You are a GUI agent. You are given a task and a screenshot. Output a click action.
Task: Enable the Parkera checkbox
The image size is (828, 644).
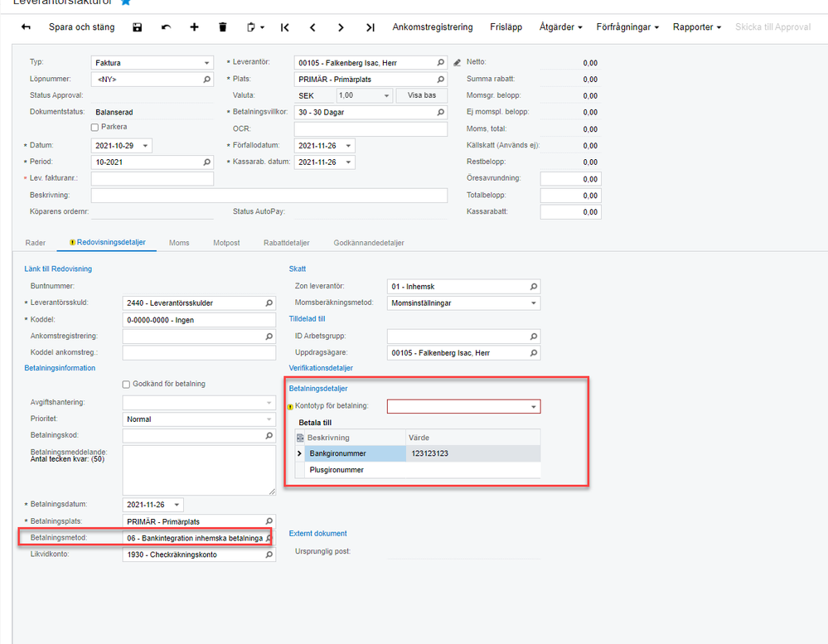(94, 128)
